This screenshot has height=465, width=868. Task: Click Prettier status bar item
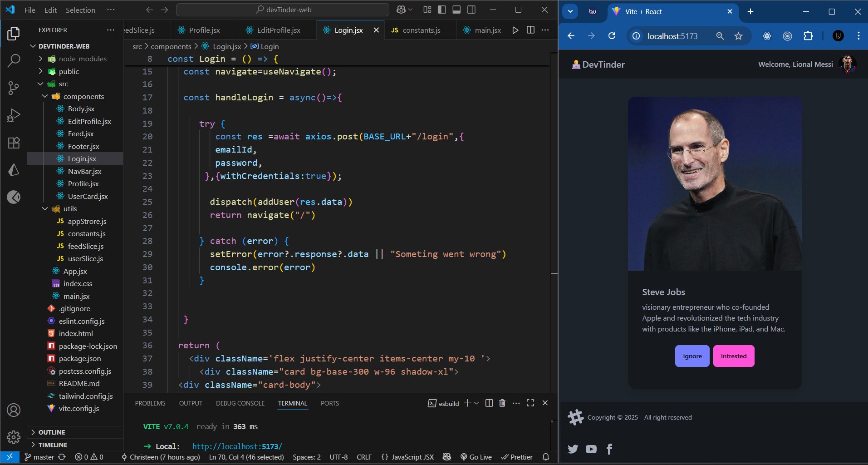pyautogui.click(x=517, y=457)
